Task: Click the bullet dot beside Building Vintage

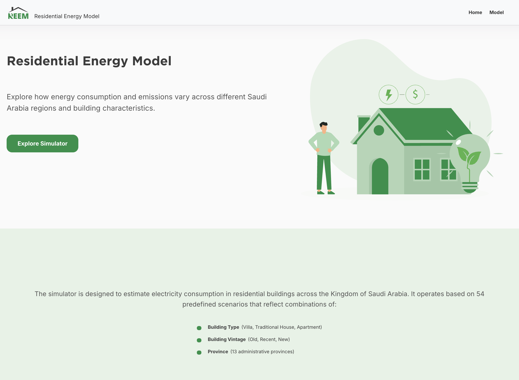Action: (x=199, y=340)
